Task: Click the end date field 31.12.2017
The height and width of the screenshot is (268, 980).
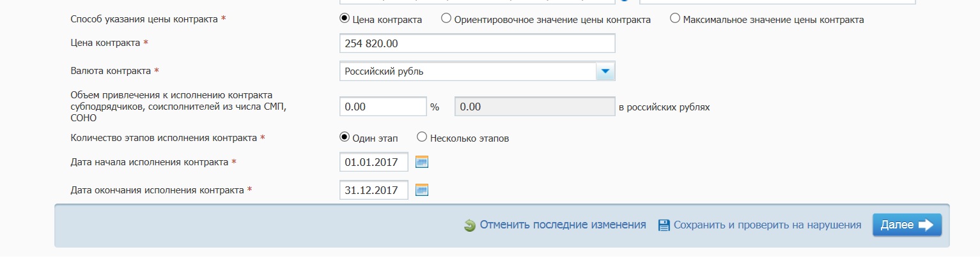Action: (x=373, y=190)
